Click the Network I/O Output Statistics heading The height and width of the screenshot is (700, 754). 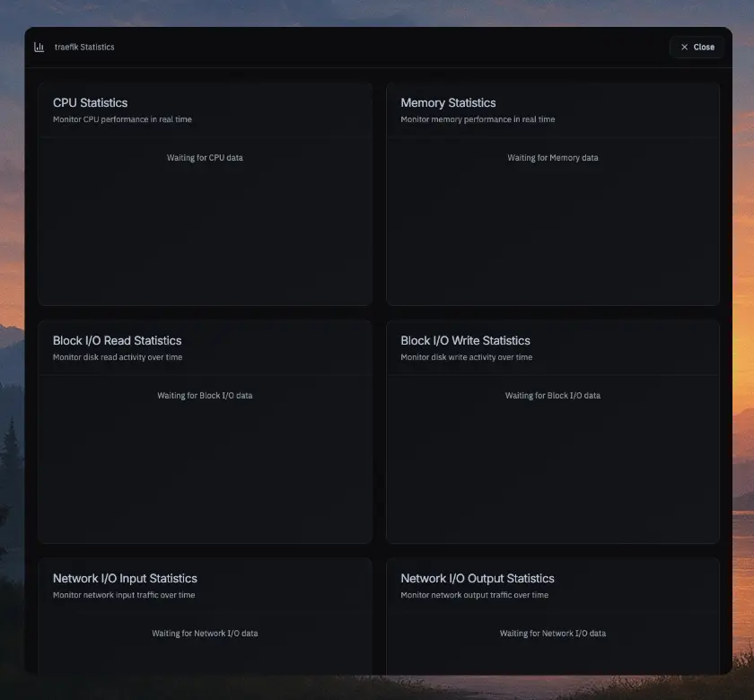click(x=478, y=579)
